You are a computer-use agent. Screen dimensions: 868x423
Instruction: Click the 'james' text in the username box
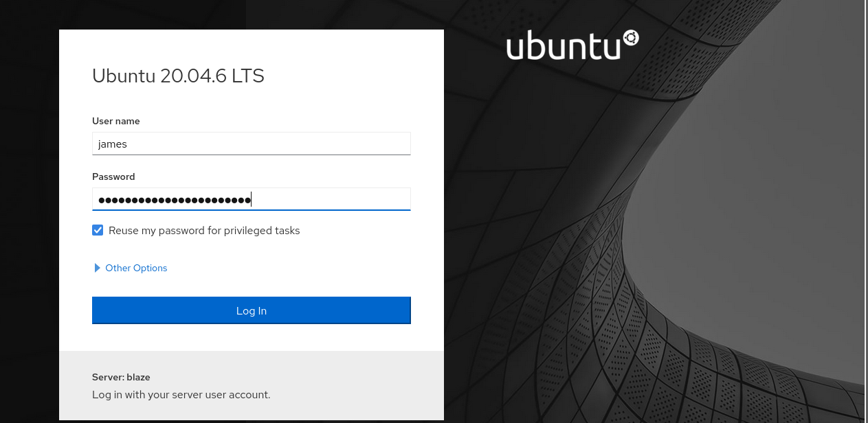[113, 144]
